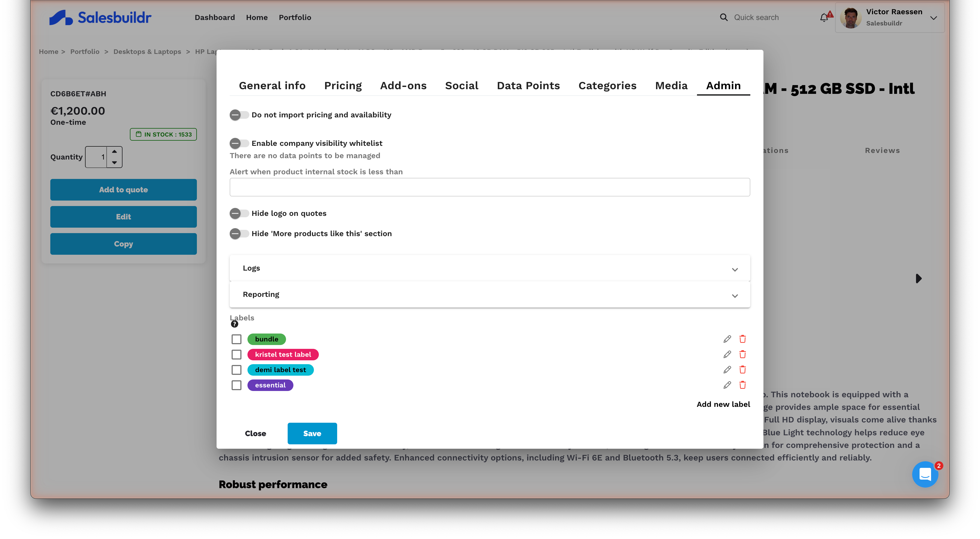Edit the essential label
This screenshot has height=539, width=980.
727,385
